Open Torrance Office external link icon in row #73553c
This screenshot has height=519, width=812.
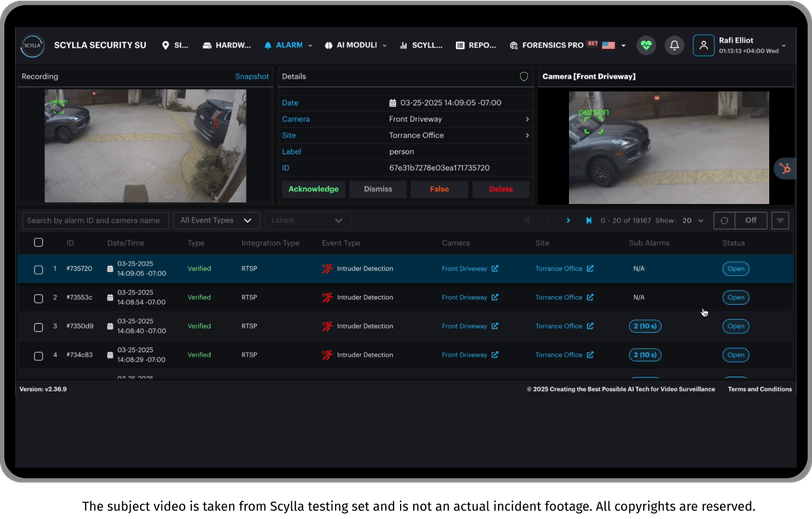tap(590, 297)
